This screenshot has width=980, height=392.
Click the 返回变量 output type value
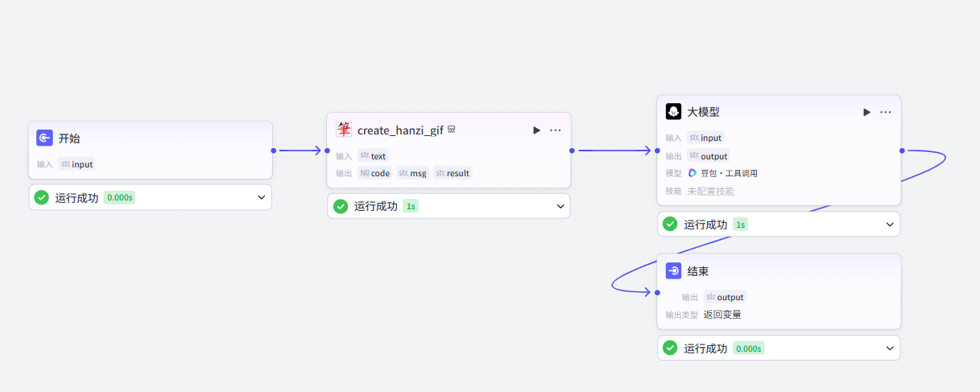722,315
